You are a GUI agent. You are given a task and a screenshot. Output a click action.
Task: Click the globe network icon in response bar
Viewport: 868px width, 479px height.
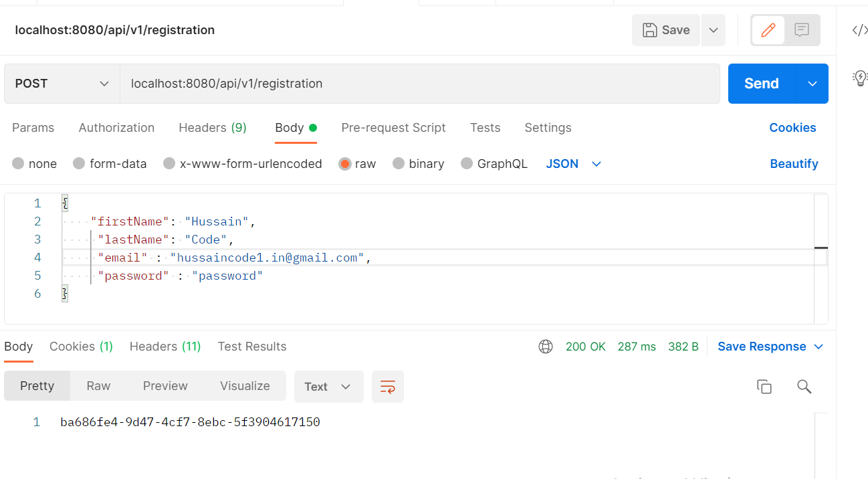(546, 347)
